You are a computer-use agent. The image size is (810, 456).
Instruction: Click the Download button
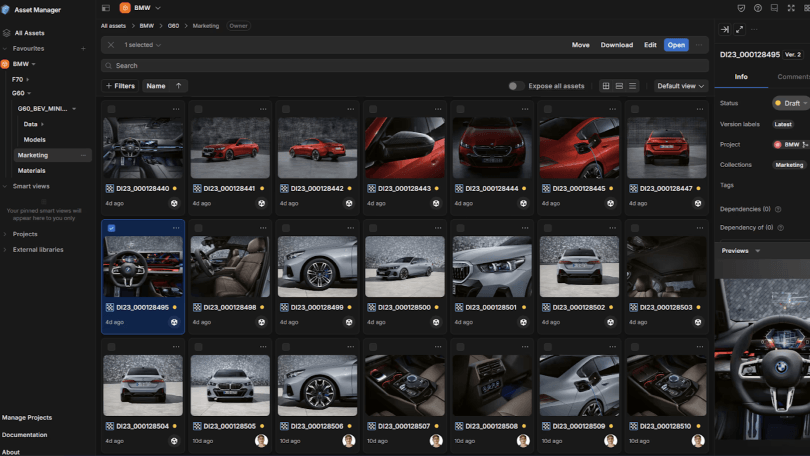[x=616, y=45]
